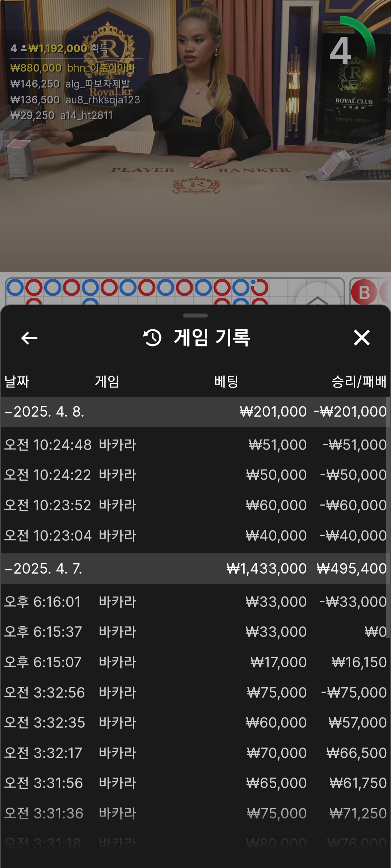The image size is (391, 868).
Task: Expand the roadmap with the up chevron
Action: tap(317, 298)
